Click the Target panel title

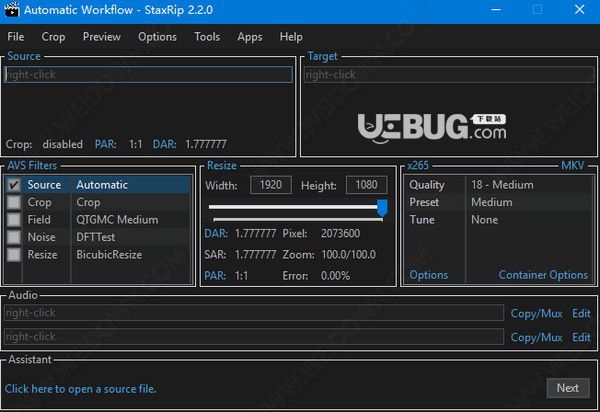coord(322,56)
